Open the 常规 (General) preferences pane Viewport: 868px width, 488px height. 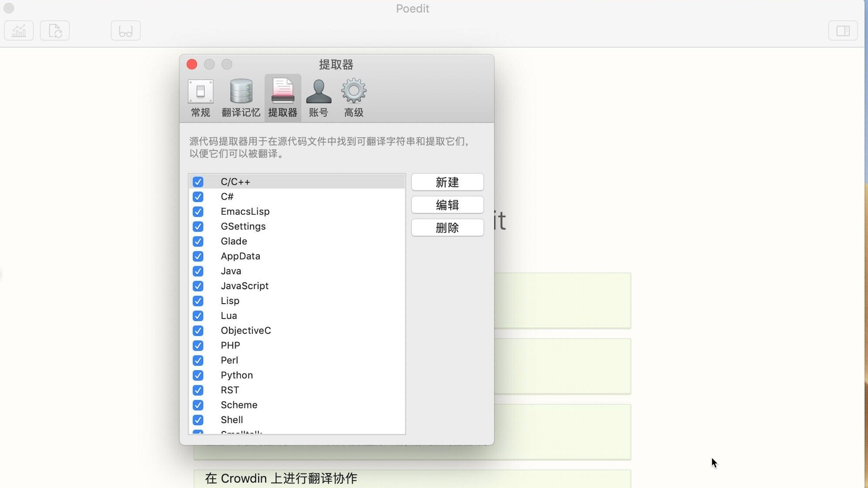pos(200,97)
